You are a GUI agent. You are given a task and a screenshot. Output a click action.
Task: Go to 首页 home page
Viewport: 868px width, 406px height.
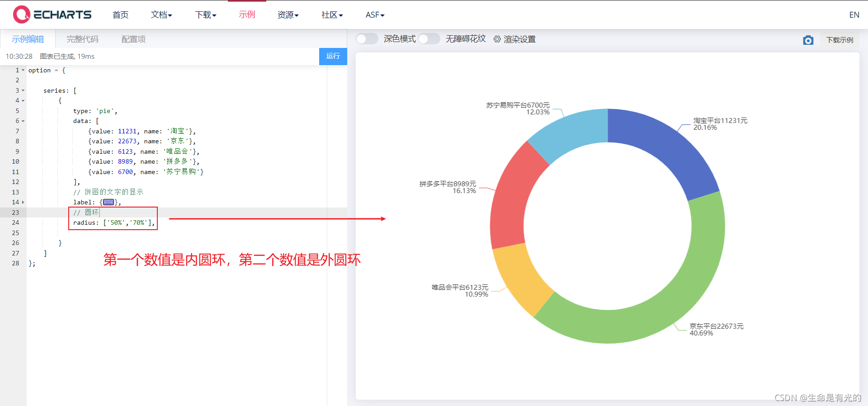[120, 15]
